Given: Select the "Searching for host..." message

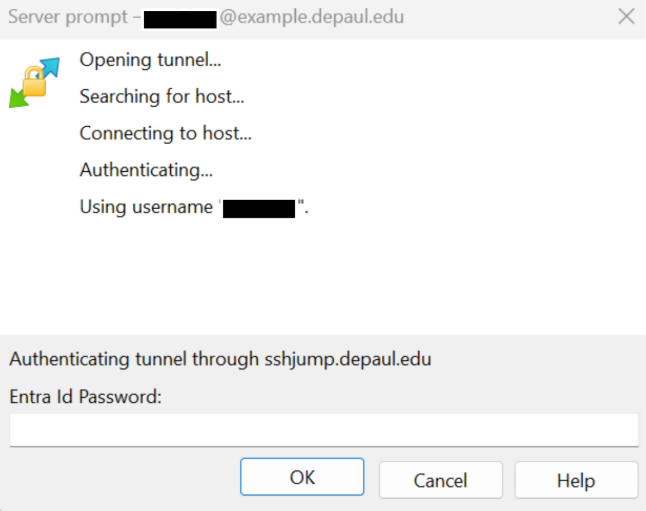Looking at the screenshot, I should 162,97.
